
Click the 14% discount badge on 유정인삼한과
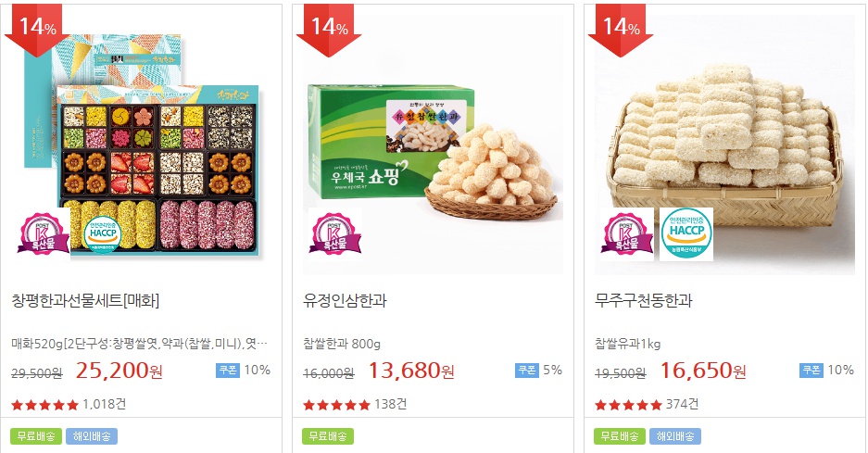(329, 30)
